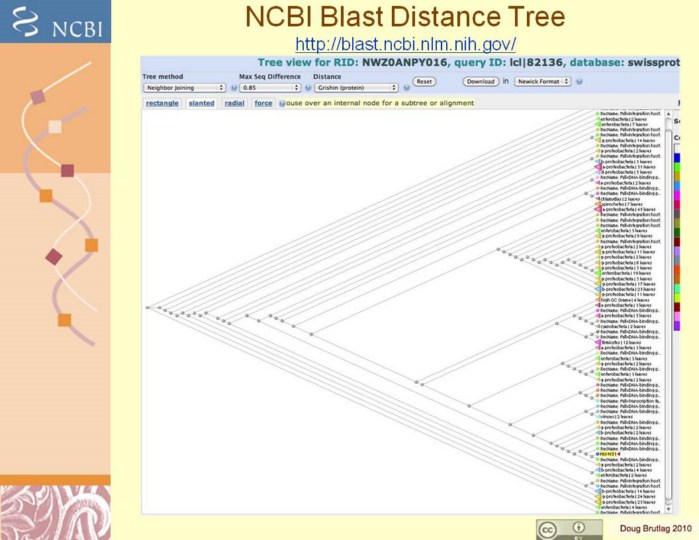Open the blast.ncbi.nlm.nih.gov link
This screenshot has height=540, width=699.
click(x=406, y=44)
